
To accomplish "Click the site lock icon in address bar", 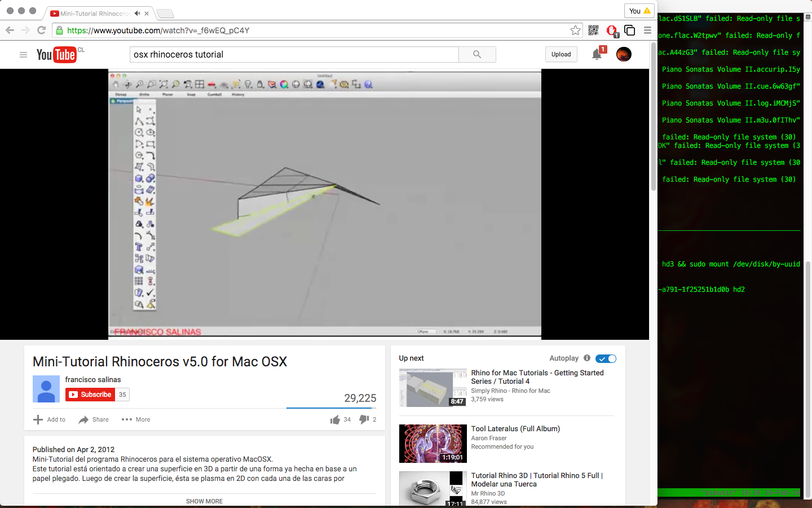I will 59,30.
